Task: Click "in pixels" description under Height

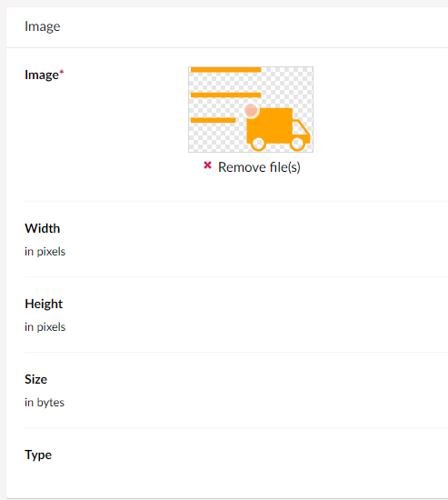Action: pos(45,327)
